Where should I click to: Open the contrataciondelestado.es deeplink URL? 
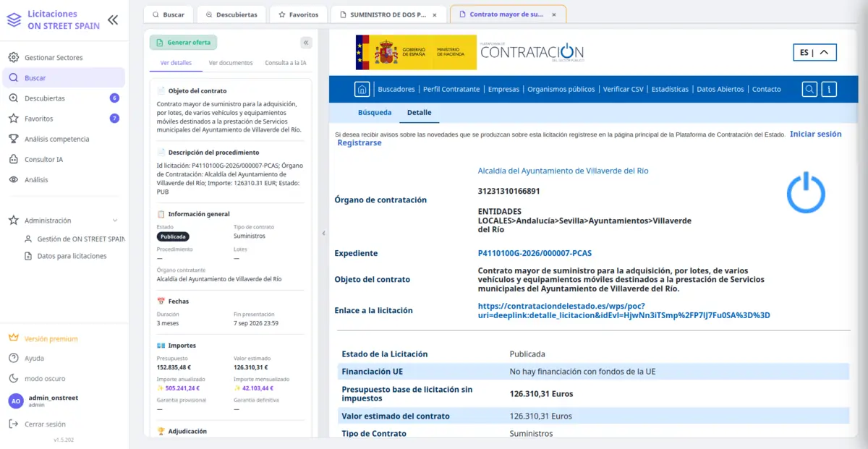pos(624,310)
